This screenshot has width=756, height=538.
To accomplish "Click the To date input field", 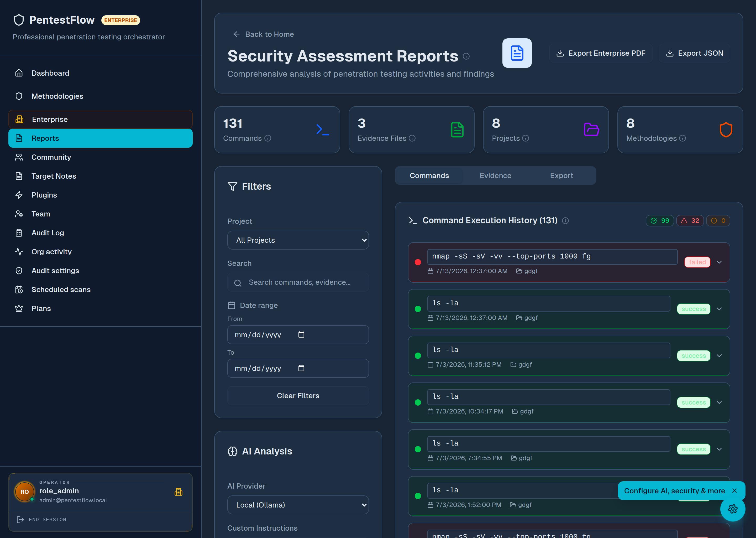I will (298, 368).
